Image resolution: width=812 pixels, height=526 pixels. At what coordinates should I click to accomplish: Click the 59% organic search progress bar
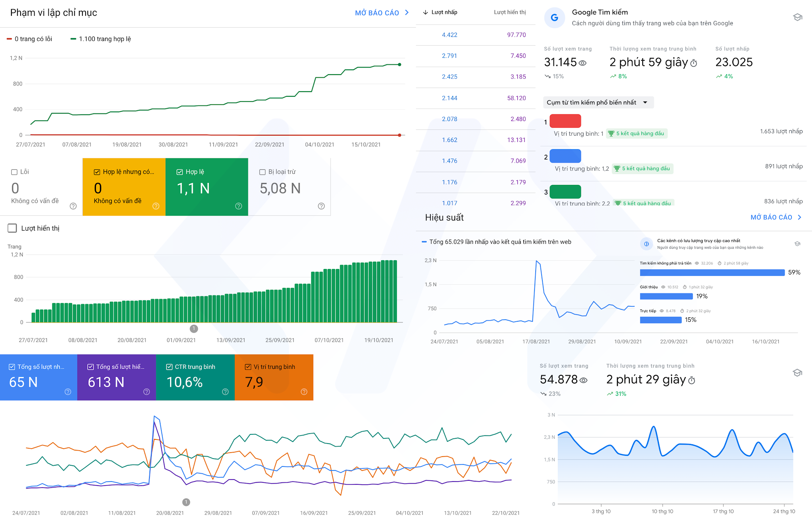712,273
